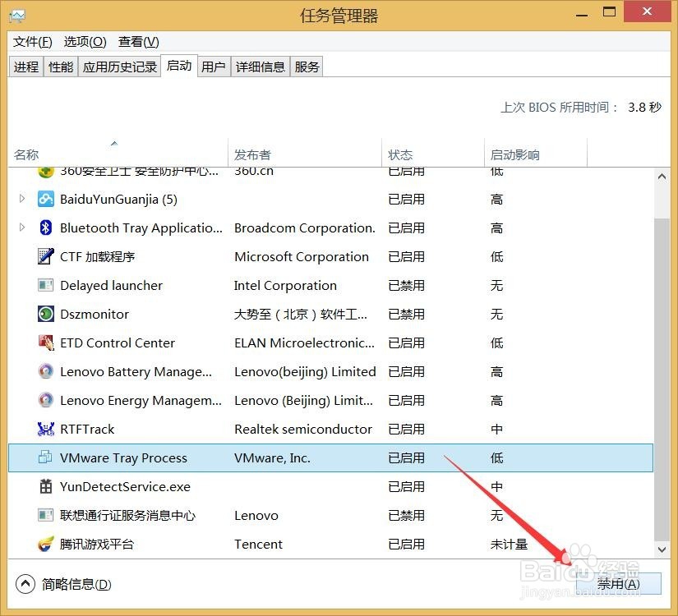678x616 pixels.
Task: Click the Delayed launcher icon
Action: [x=46, y=285]
